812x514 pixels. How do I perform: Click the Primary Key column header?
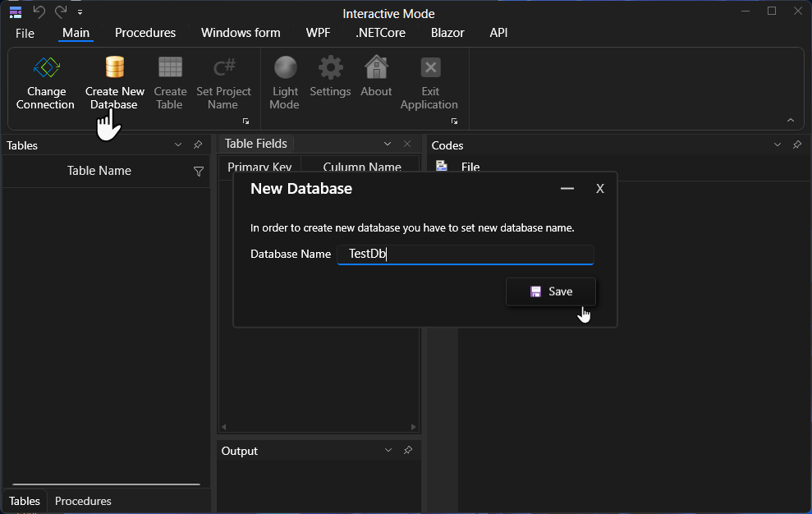click(259, 167)
